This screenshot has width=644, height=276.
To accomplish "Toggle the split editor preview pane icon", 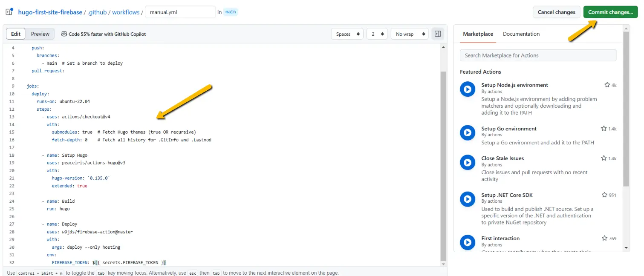I will (437, 34).
